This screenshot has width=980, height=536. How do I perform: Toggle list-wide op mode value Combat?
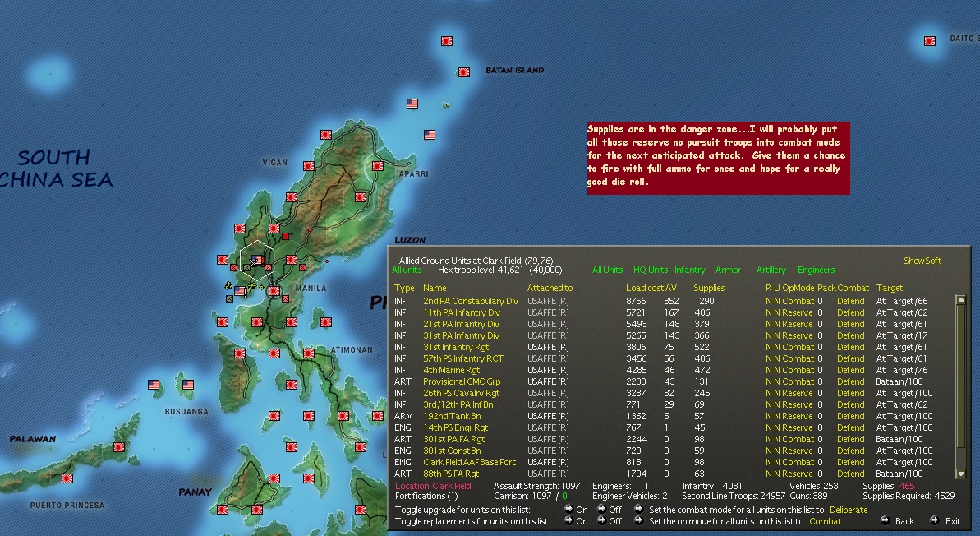pyautogui.click(x=825, y=521)
